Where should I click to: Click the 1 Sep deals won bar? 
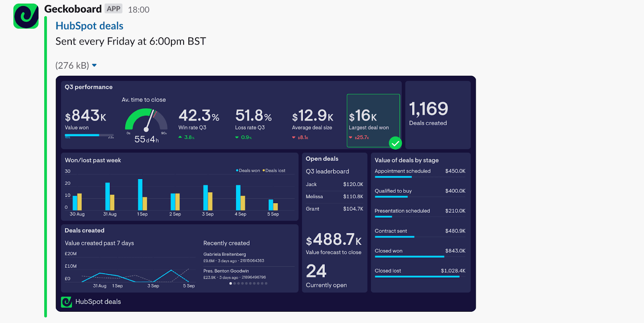(140, 195)
